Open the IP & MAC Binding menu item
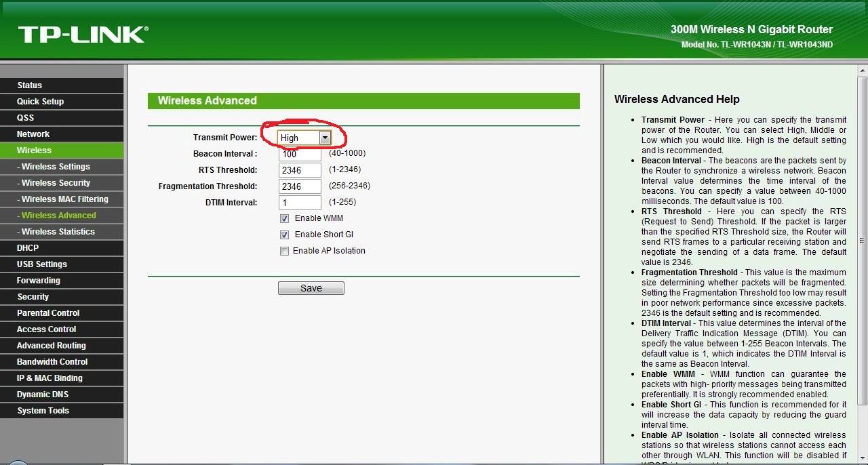Screen dimensions: 868x465 pyautogui.click(x=62, y=378)
